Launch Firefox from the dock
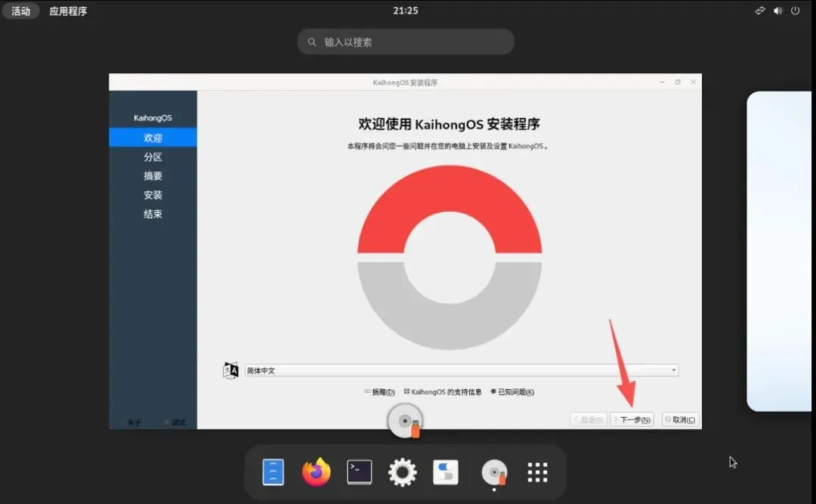This screenshot has height=504, width=816. pyautogui.click(x=317, y=472)
